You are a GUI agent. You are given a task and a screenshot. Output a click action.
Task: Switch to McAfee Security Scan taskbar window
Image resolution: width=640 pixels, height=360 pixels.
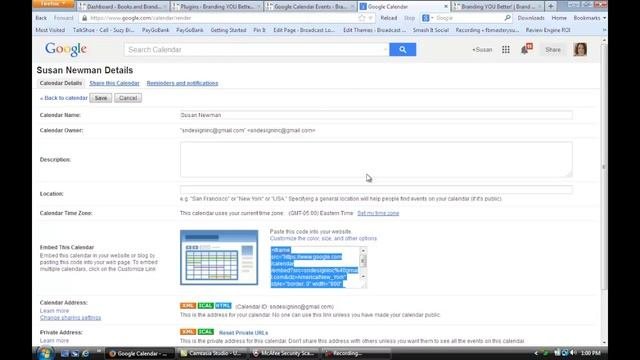[x=284, y=353]
